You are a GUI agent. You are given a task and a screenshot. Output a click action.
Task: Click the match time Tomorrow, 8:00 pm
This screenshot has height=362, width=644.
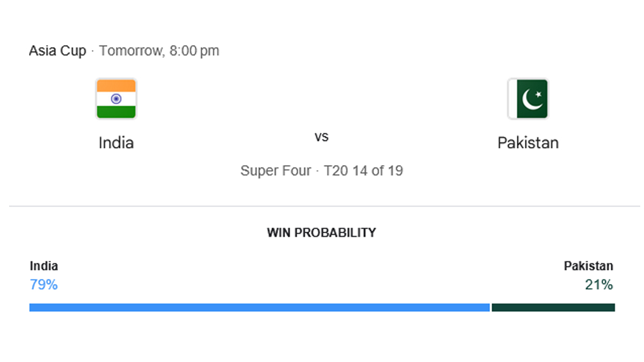[x=159, y=51]
